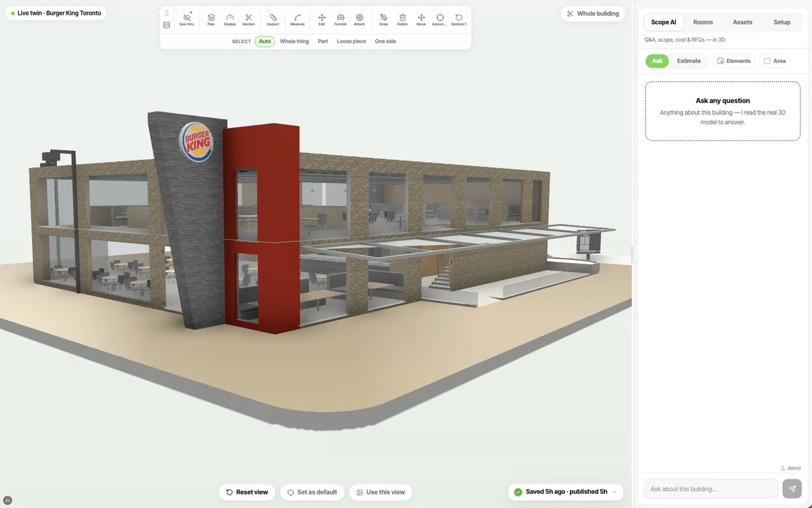Choose the Edit tool
Viewport: 812px width, 508px height.
click(x=321, y=19)
